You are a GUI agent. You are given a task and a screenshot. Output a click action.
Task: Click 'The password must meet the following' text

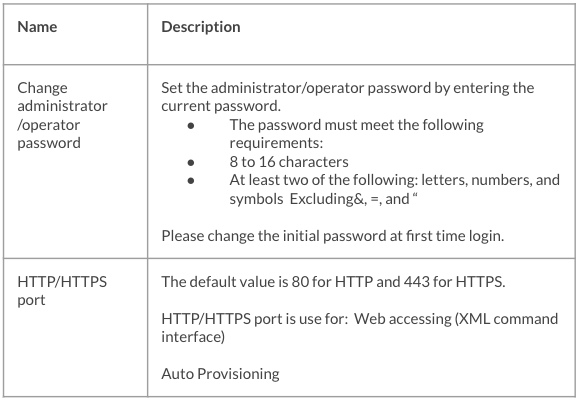click(x=356, y=125)
